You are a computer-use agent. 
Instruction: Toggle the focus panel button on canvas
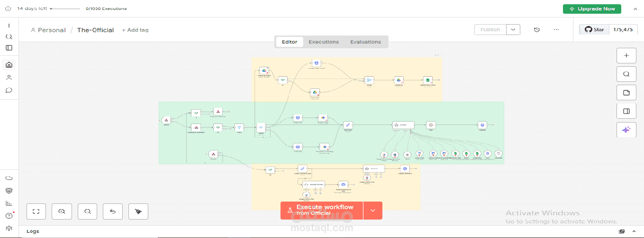click(626, 111)
